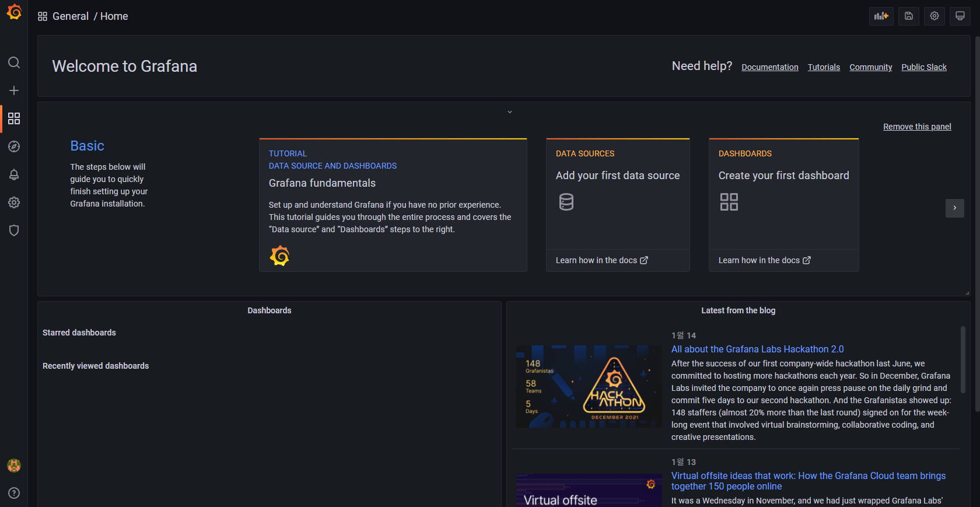Click the dashboard squares icon on the Dashboards card

coord(729,202)
